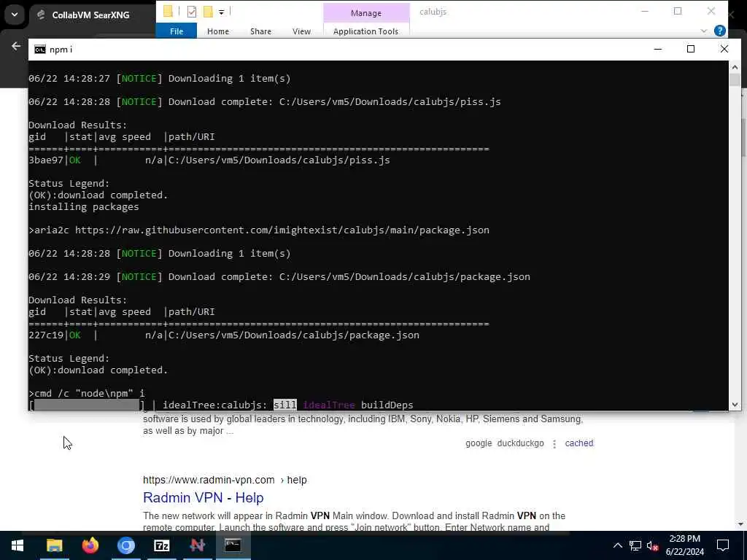
Task: Open the result options three-dot menu
Action: (x=554, y=444)
